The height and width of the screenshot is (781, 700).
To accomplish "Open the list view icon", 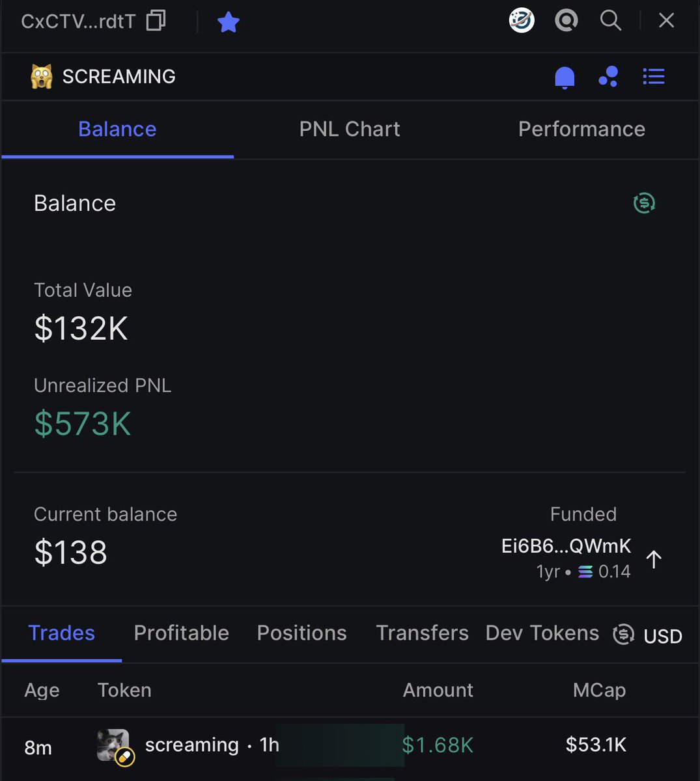I will (x=654, y=77).
